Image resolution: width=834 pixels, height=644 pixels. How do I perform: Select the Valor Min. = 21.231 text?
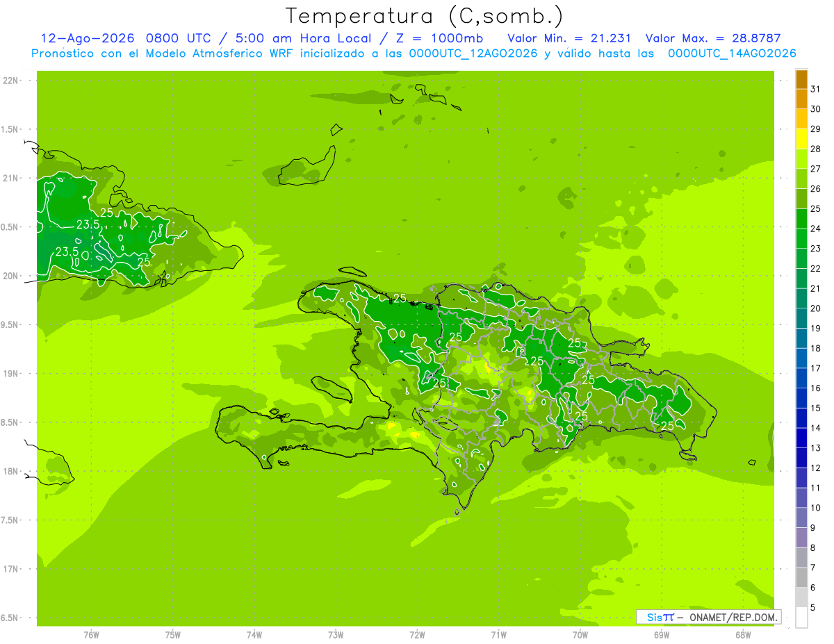point(569,38)
